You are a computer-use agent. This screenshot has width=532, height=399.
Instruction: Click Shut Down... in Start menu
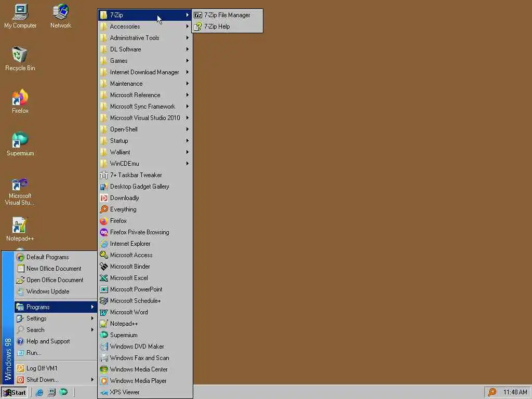coord(56,380)
